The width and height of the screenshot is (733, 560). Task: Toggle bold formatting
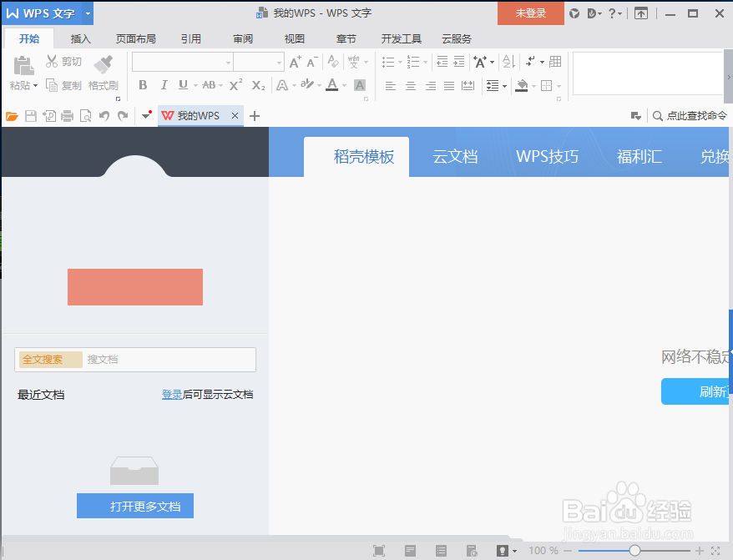point(143,85)
